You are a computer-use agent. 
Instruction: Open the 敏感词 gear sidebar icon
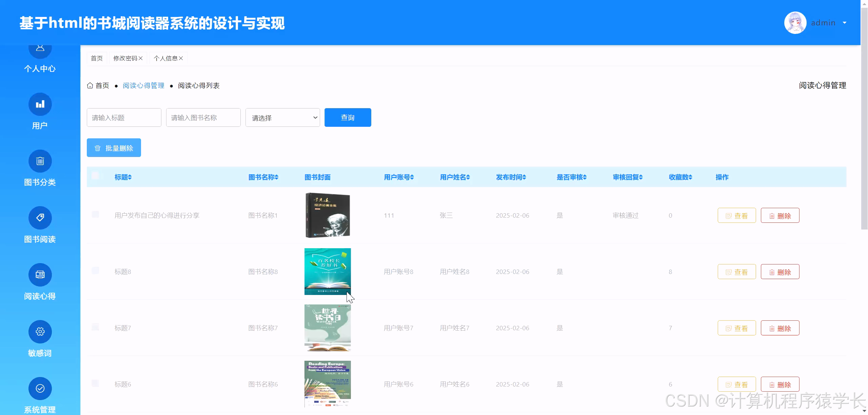point(40,332)
